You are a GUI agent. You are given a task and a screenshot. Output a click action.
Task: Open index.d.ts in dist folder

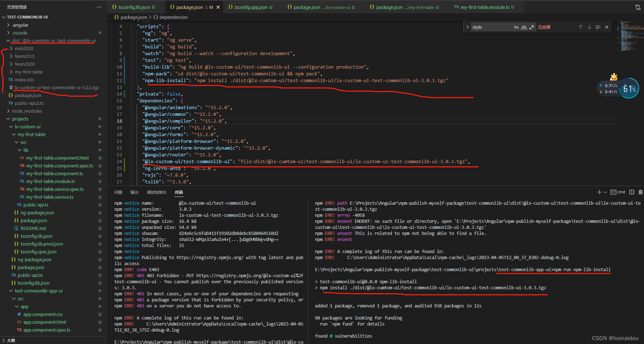pyautogui.click(x=24, y=80)
